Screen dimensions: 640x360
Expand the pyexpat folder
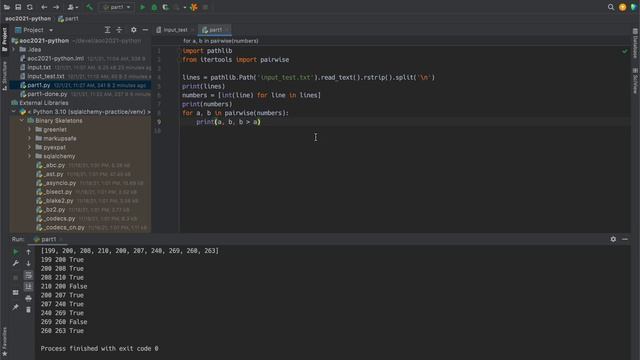pos(29,147)
